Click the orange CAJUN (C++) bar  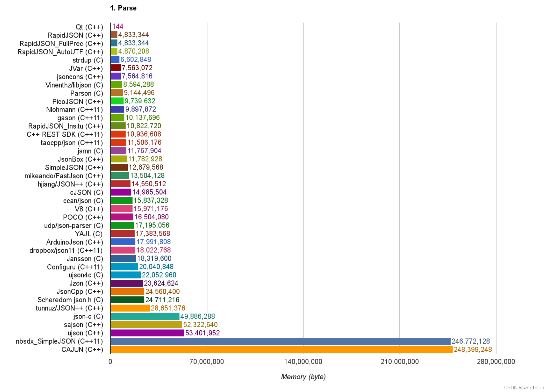pyautogui.click(x=281, y=349)
